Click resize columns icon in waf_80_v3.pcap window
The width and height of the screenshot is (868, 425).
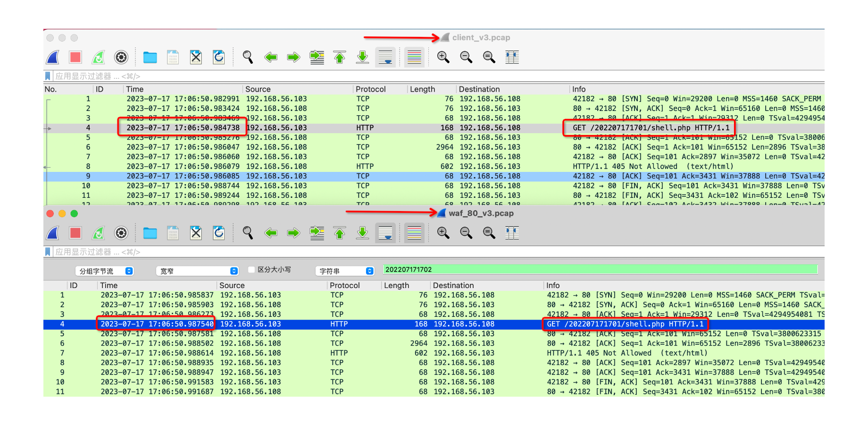pyautogui.click(x=512, y=233)
